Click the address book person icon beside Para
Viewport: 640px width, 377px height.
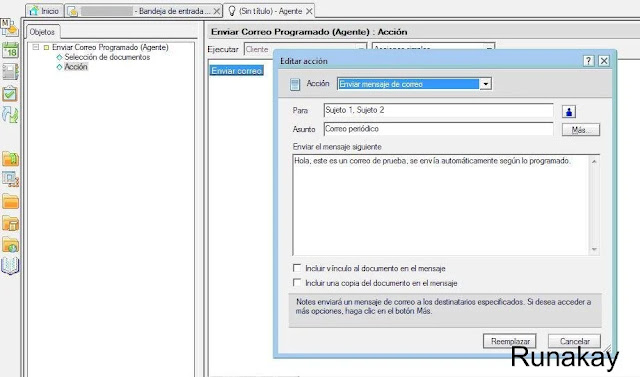click(x=569, y=111)
